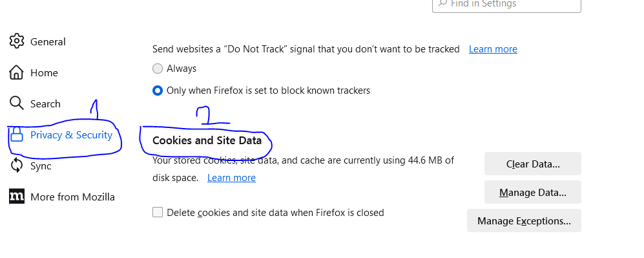Click the Home house icon
This screenshot has width=644, height=258.
pos(16,72)
